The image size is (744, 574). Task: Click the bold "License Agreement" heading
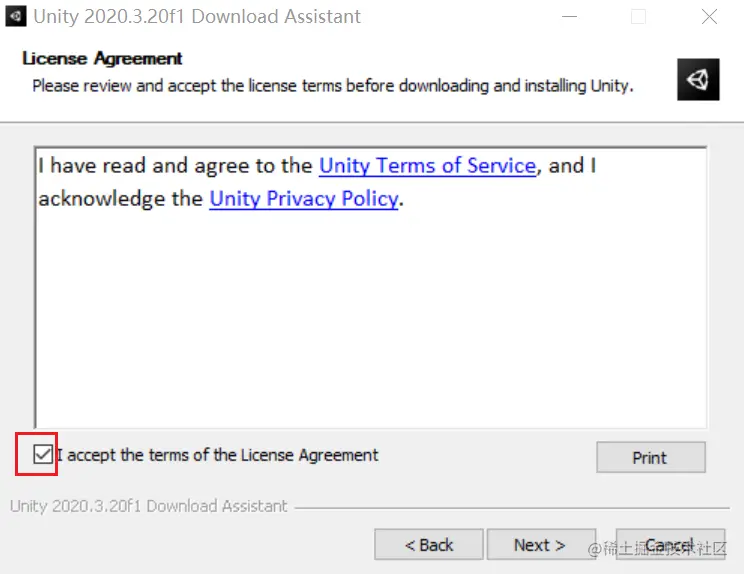(x=103, y=59)
